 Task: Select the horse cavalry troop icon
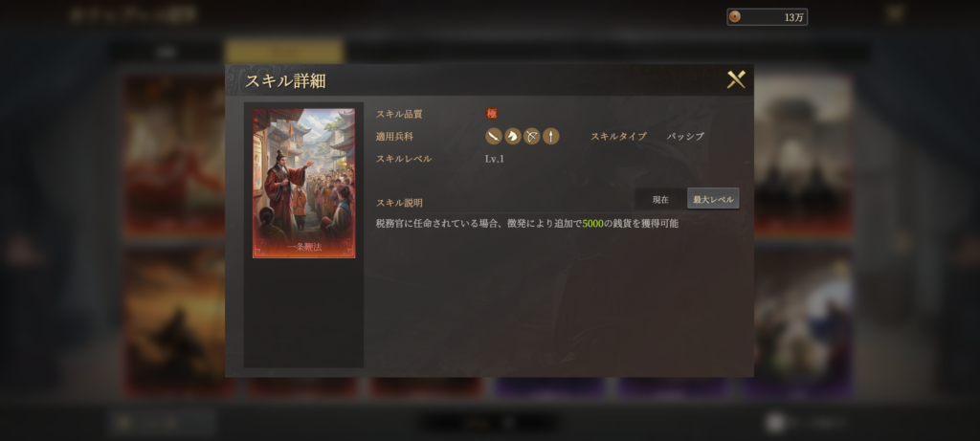click(x=513, y=136)
